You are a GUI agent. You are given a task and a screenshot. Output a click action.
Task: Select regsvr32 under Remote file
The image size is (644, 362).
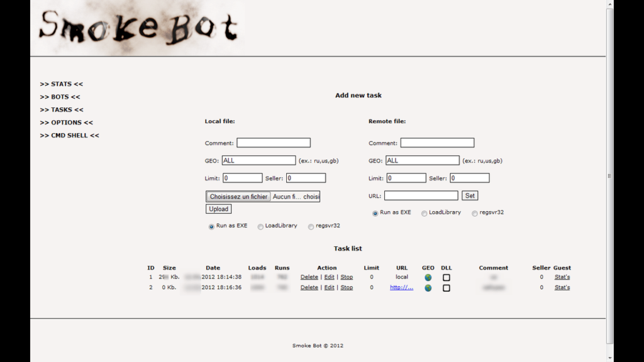[x=474, y=213]
